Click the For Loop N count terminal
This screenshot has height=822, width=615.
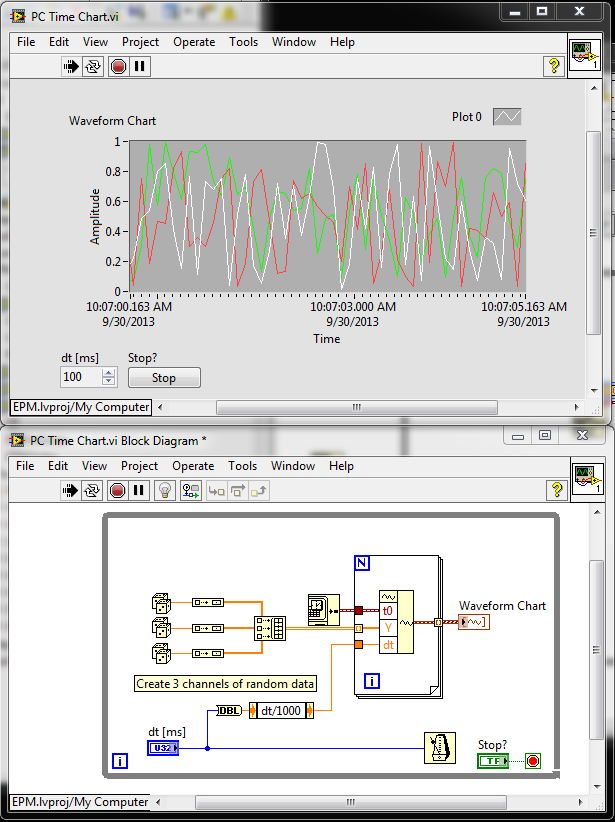pos(362,563)
